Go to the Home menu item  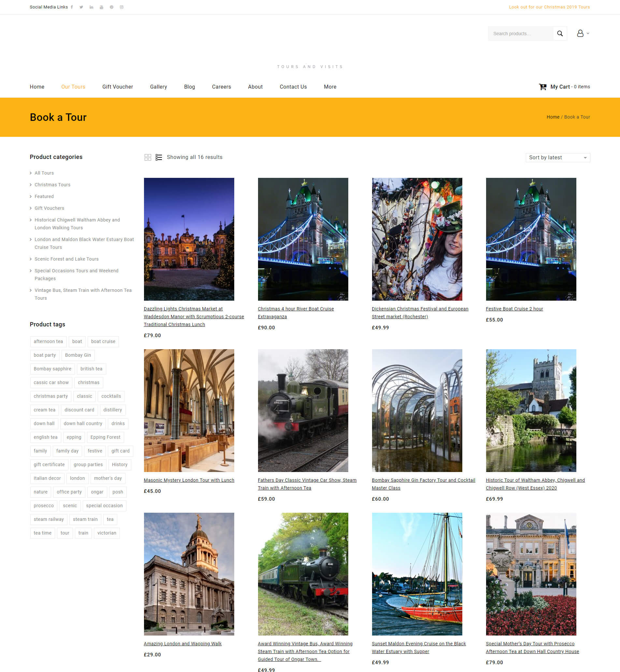pos(37,87)
